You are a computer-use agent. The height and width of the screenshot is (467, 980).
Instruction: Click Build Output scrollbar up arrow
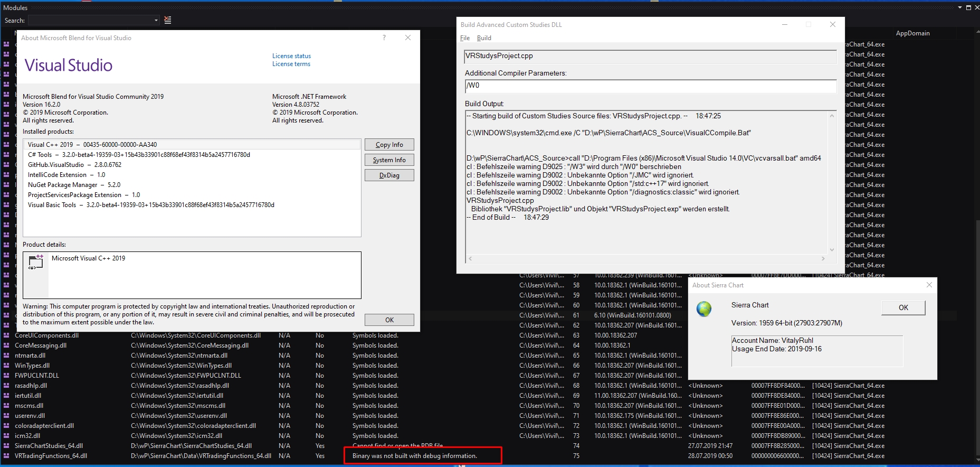point(832,116)
